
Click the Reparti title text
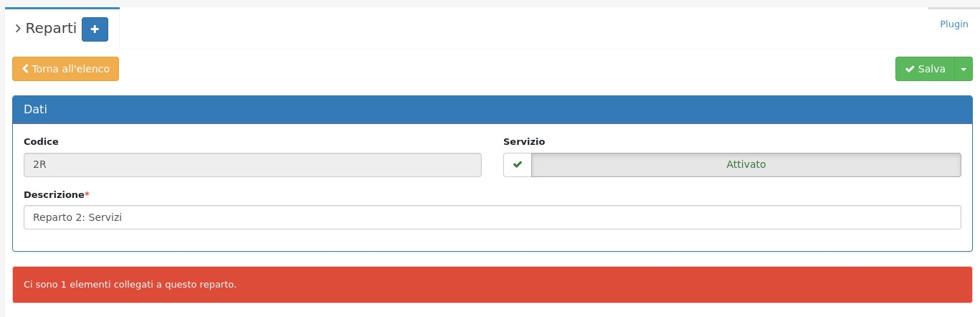point(51,29)
